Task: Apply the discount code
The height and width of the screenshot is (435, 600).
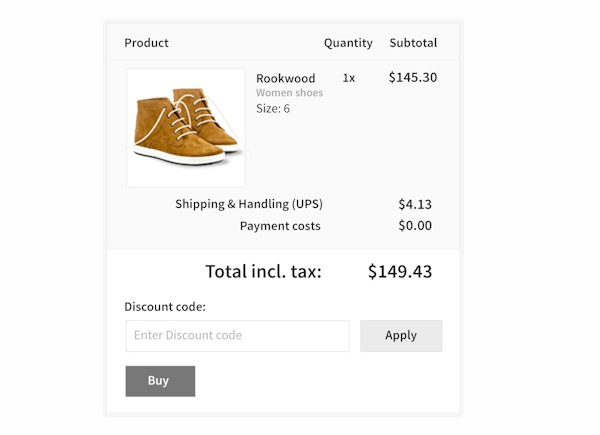Action: (x=401, y=336)
